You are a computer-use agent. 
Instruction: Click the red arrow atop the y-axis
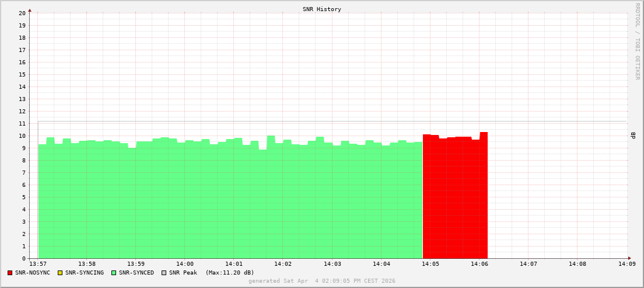[x=30, y=10]
